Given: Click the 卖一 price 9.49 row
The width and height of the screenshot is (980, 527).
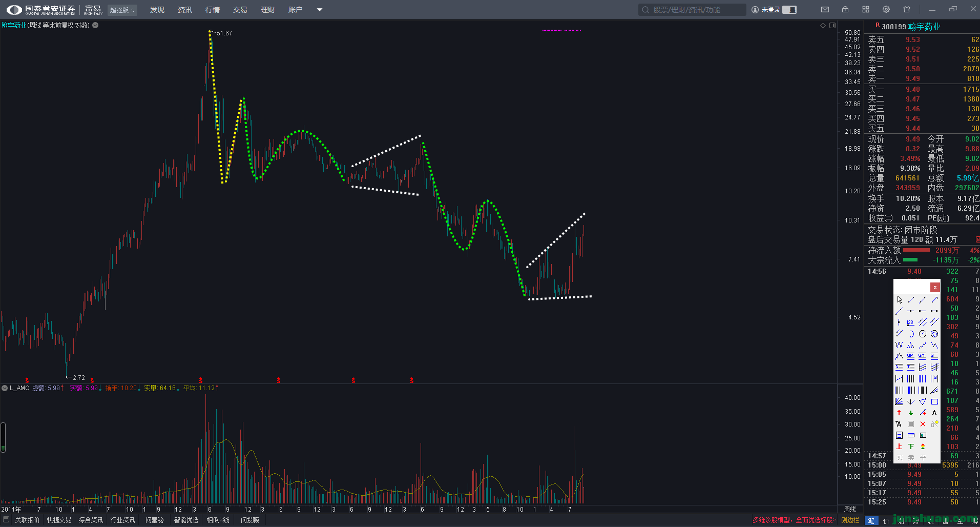Looking at the screenshot, I should point(923,78).
